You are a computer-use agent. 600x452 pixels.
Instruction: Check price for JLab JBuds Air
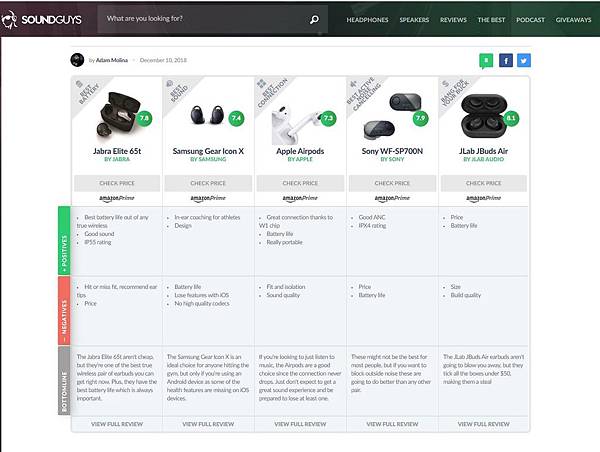coord(484,183)
